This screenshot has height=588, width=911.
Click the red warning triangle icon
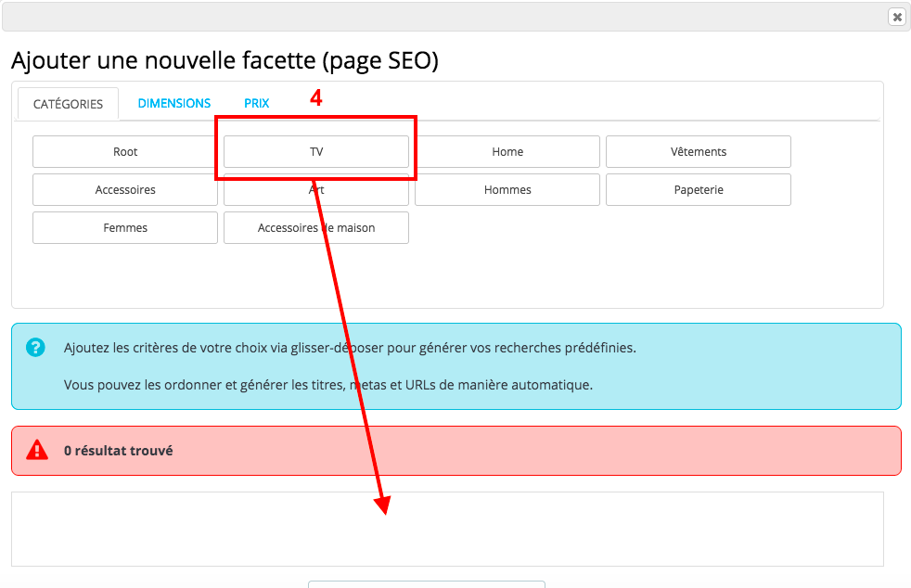tap(35, 450)
